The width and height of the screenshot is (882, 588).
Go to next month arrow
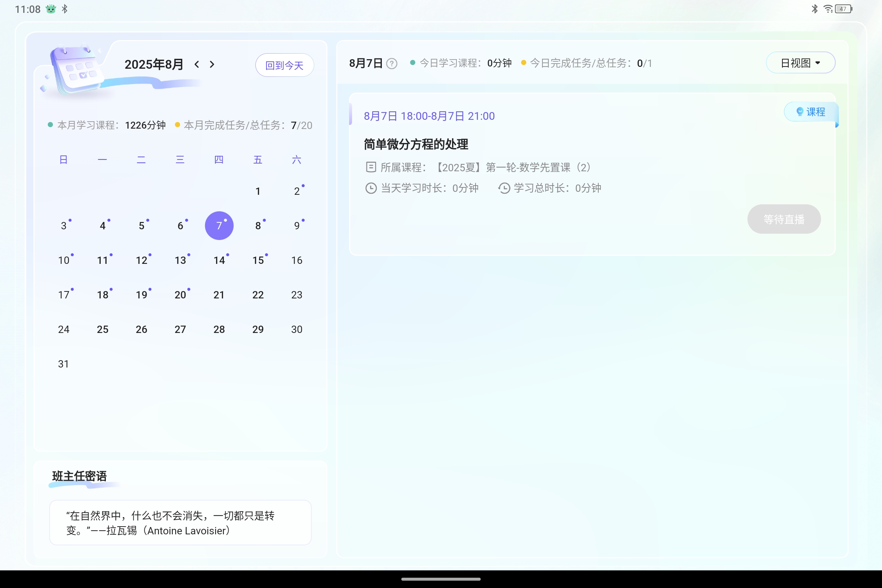tap(212, 65)
